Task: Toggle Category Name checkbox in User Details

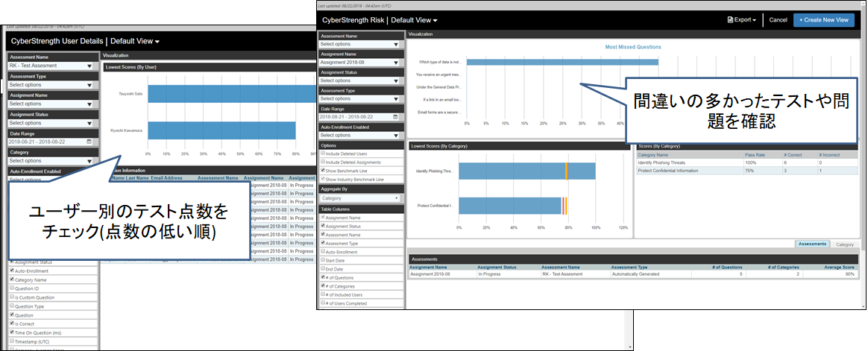Action: tap(12, 279)
